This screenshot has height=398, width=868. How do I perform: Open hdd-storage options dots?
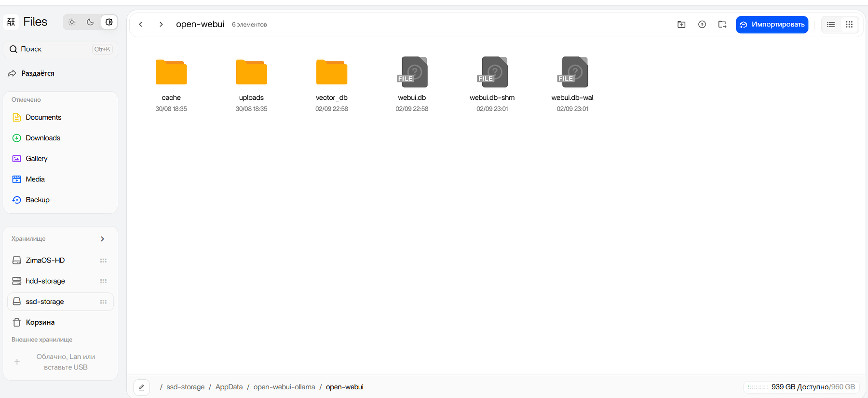pos(103,281)
